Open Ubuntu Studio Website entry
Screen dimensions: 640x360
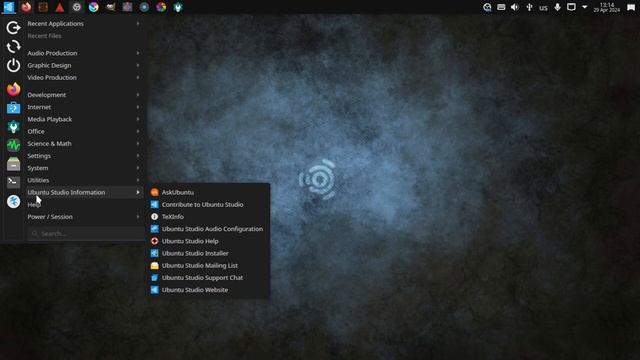(x=209, y=290)
